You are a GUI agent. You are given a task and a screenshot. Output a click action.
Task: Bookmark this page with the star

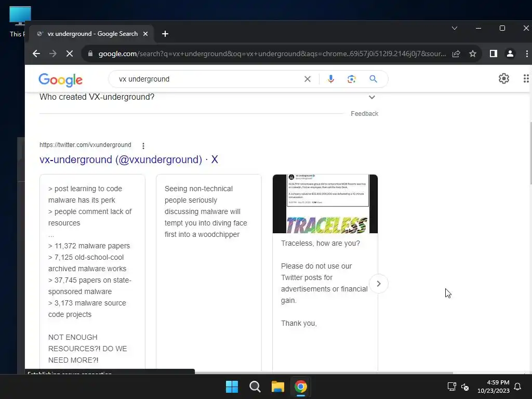[x=473, y=54]
